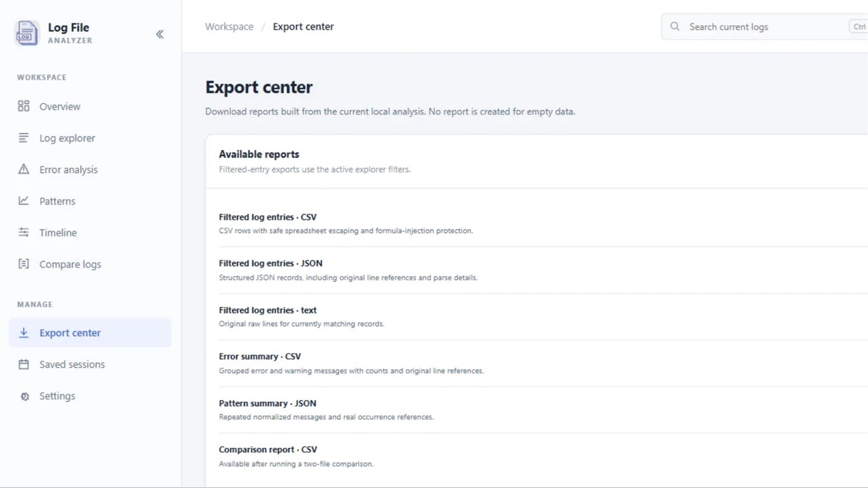Click 'Available after running a two-file comparison.' text
868x488 pixels.
pyautogui.click(x=296, y=464)
